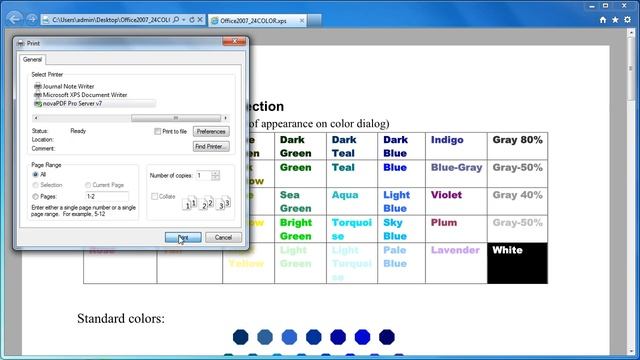This screenshot has width=640, height=360.
Task: Click the Teal table cell
Action: [352, 173]
